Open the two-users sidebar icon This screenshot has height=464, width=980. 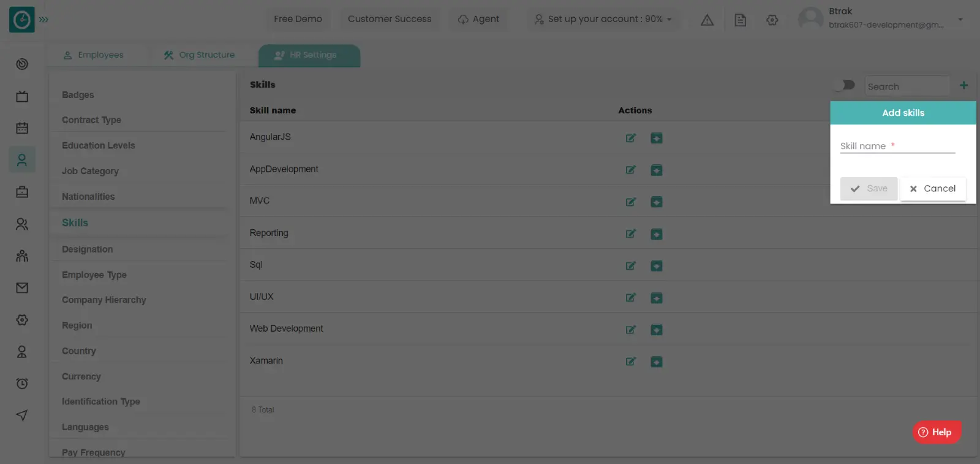tap(22, 224)
